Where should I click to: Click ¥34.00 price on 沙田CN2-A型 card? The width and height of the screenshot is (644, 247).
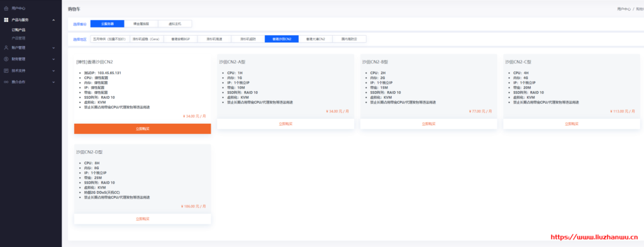tap(337, 111)
